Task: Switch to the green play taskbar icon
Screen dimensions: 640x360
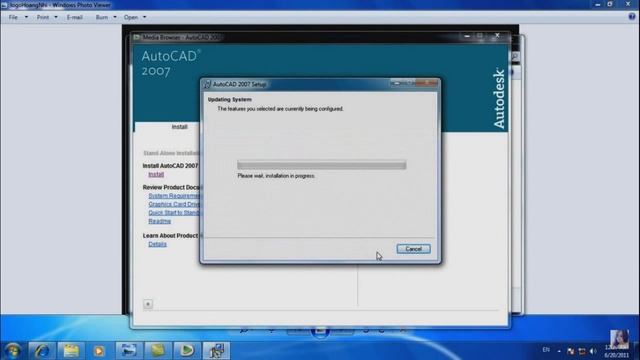Action: point(187,351)
